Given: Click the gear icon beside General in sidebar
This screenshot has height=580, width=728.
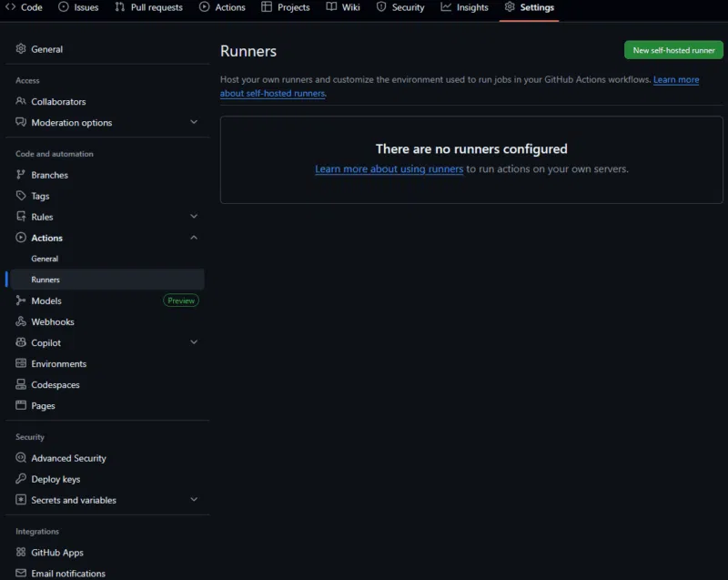Looking at the screenshot, I should pos(21,49).
